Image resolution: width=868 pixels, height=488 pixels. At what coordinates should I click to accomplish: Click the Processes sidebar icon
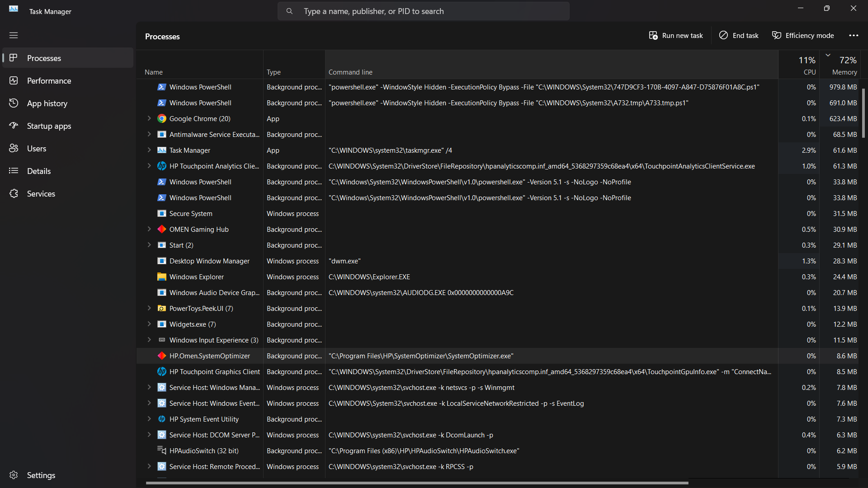click(14, 58)
